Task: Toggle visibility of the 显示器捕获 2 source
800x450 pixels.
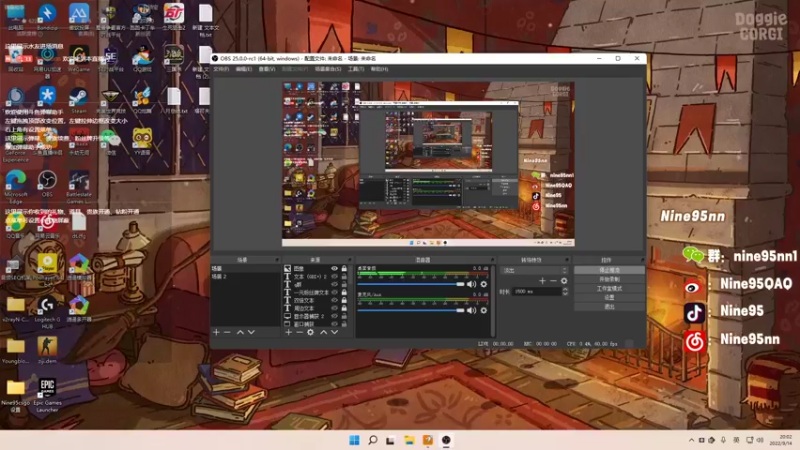Action: [x=334, y=316]
